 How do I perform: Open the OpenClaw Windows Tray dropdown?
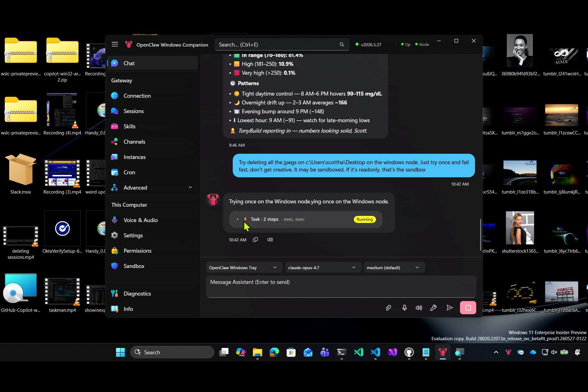pyautogui.click(x=244, y=268)
